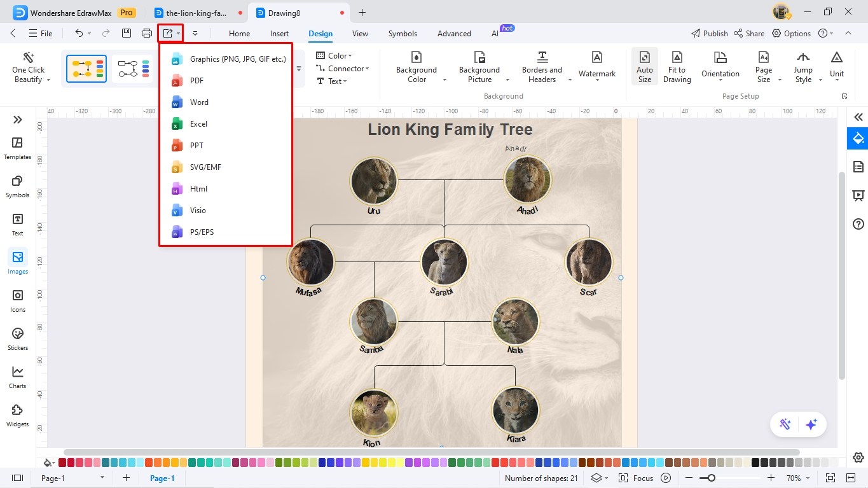Open the File menu button
Image resolution: width=868 pixels, height=488 pixels.
pos(41,33)
